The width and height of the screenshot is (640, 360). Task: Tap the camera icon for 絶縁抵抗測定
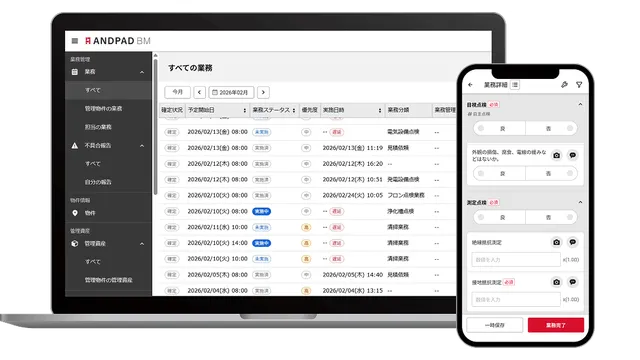point(557,242)
